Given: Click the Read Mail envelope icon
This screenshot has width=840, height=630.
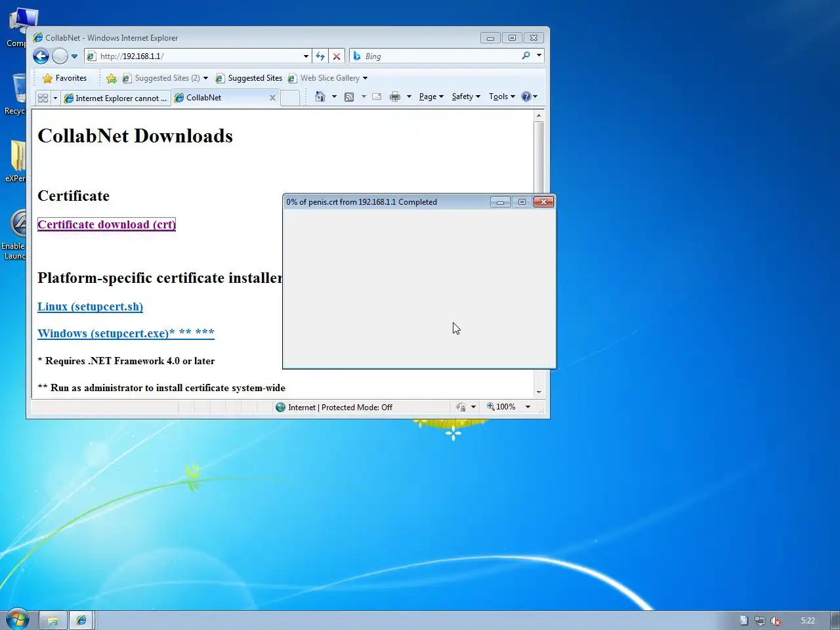Looking at the screenshot, I should pyautogui.click(x=377, y=96).
